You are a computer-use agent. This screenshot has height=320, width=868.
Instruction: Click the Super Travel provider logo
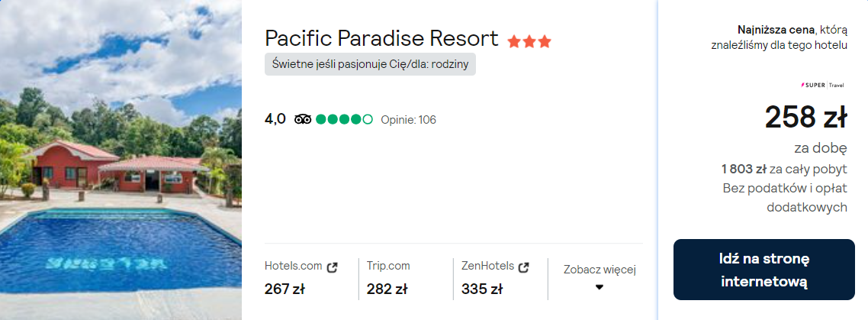[824, 85]
